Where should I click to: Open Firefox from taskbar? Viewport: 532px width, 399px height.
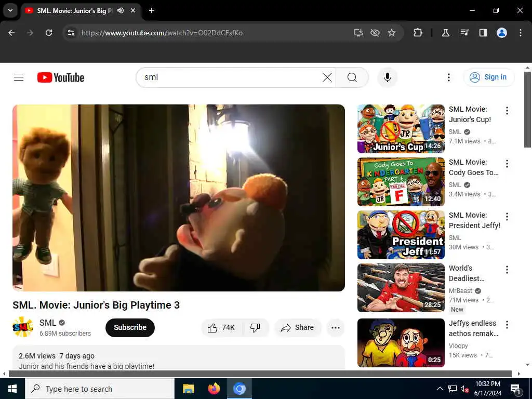pos(214,389)
